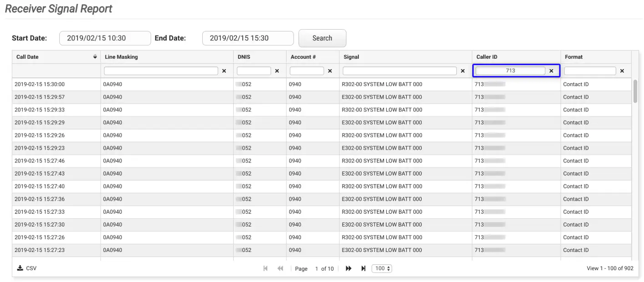Clear the Account # filter
Image resolution: width=644 pixels, height=282 pixels.
tap(330, 71)
